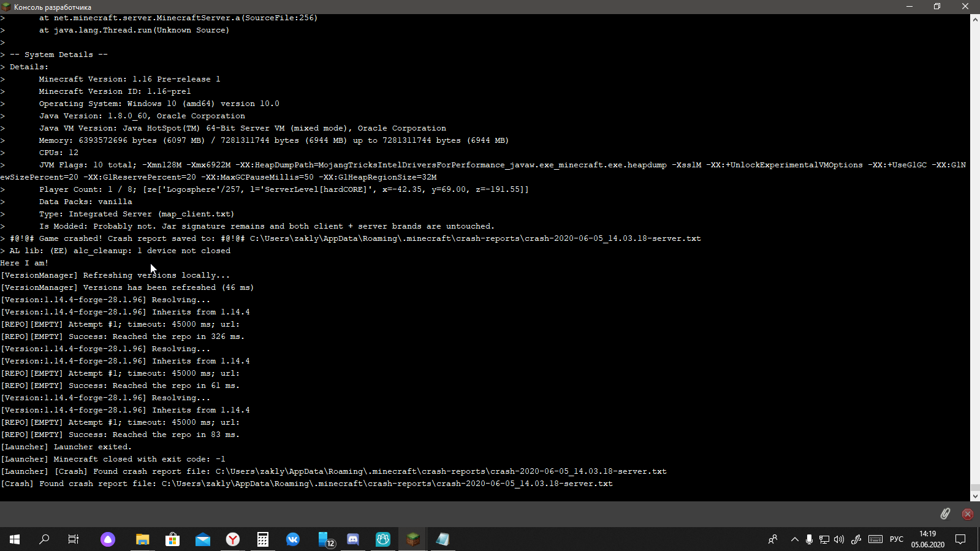Open the notebook app next to Minecraft icon
980x551 pixels.
tap(443, 539)
